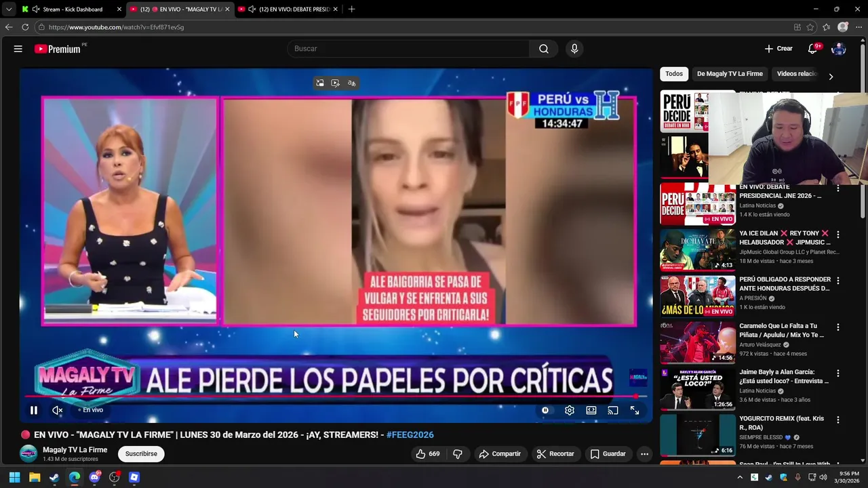Enter fullscreen mode in the player
Screen dimensions: 868x488
[x=635, y=410]
